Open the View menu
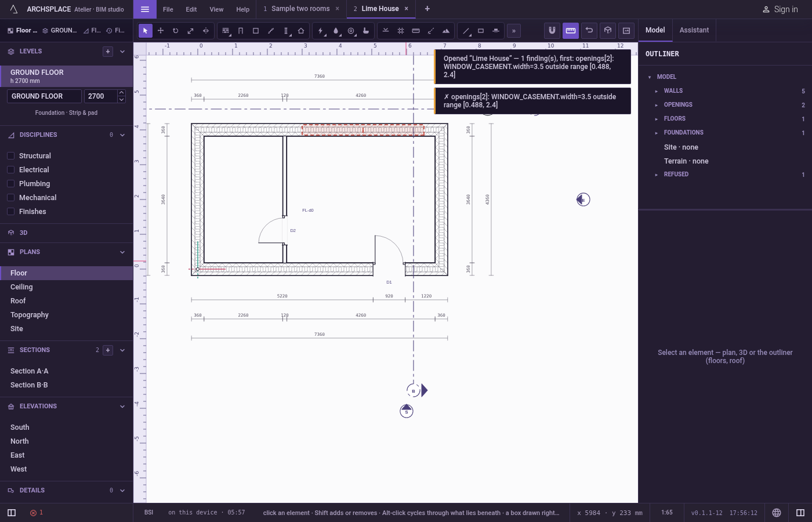Screen dimensions: 812x522 point(216,9)
